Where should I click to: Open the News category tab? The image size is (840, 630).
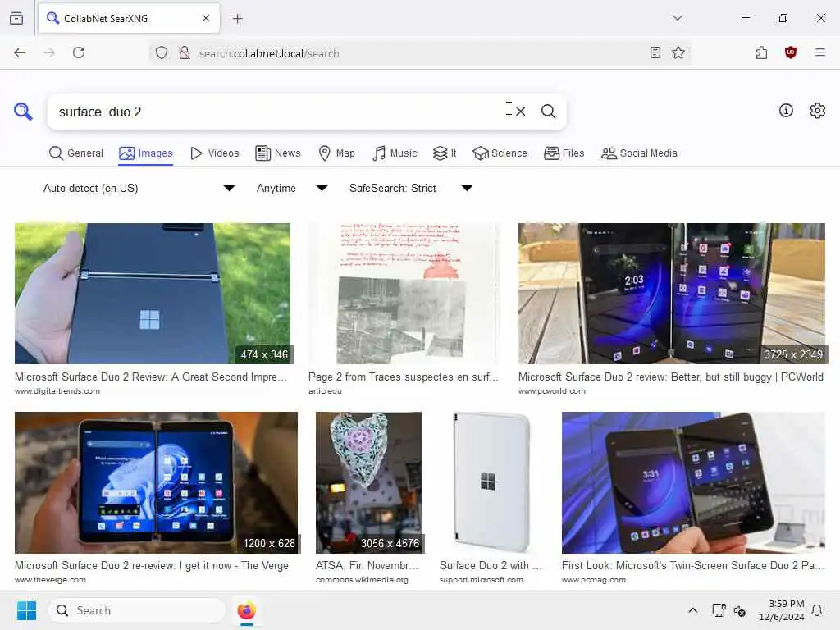(x=278, y=153)
